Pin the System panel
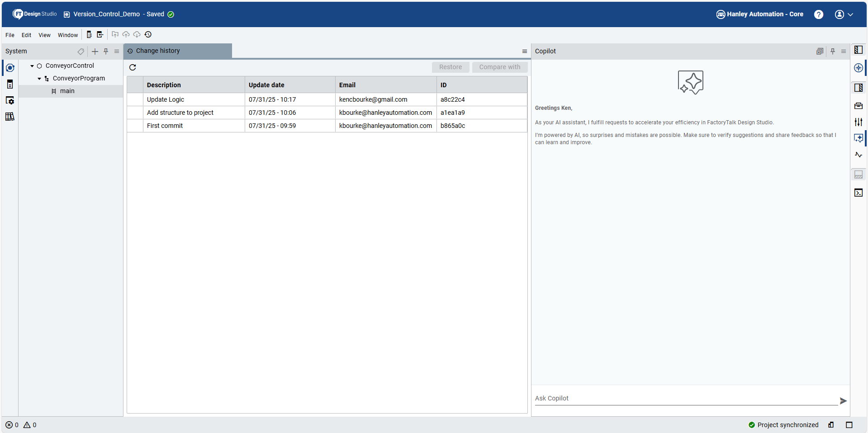The height and width of the screenshot is (433, 868). click(106, 52)
